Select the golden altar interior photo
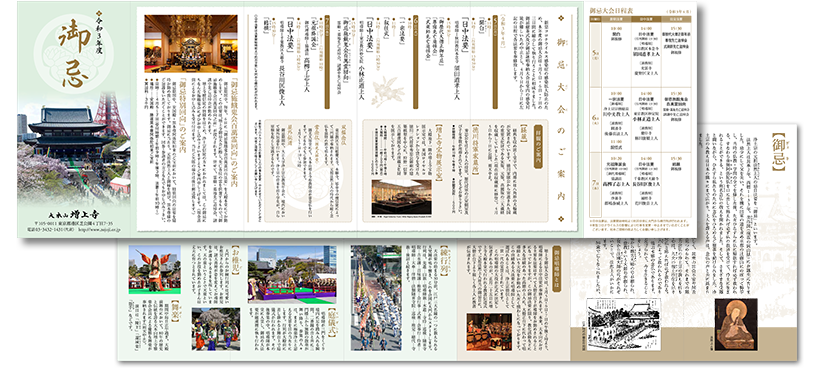The height and width of the screenshot is (368, 820). [191, 43]
